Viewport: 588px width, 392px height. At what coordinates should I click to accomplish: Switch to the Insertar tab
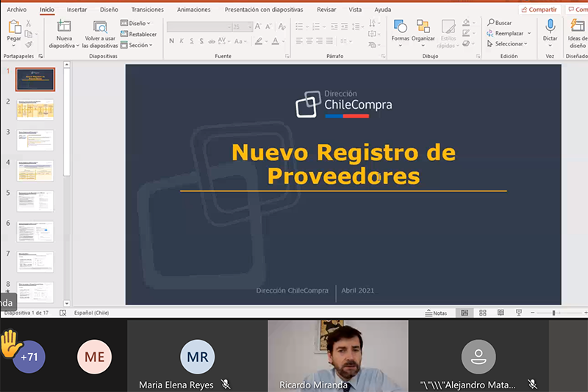pyautogui.click(x=76, y=10)
